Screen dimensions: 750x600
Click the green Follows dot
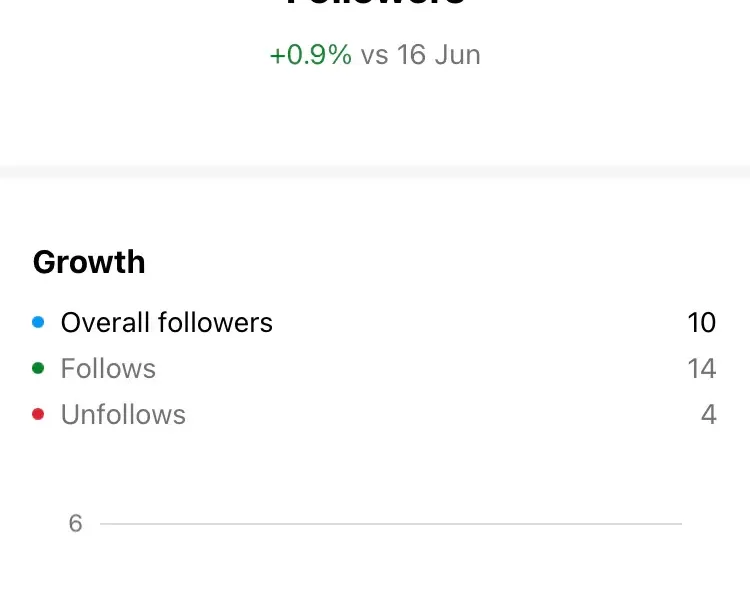(38, 368)
